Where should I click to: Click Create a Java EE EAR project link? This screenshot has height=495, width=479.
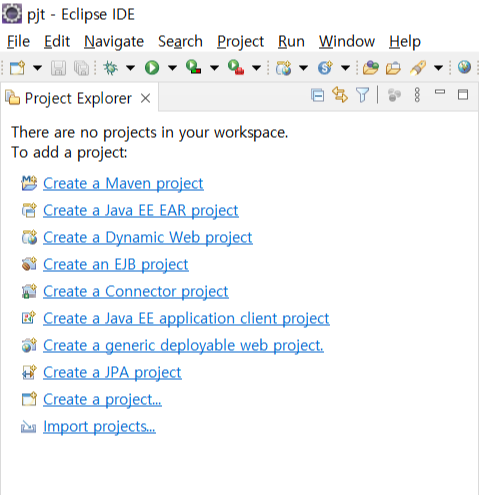coord(141,211)
